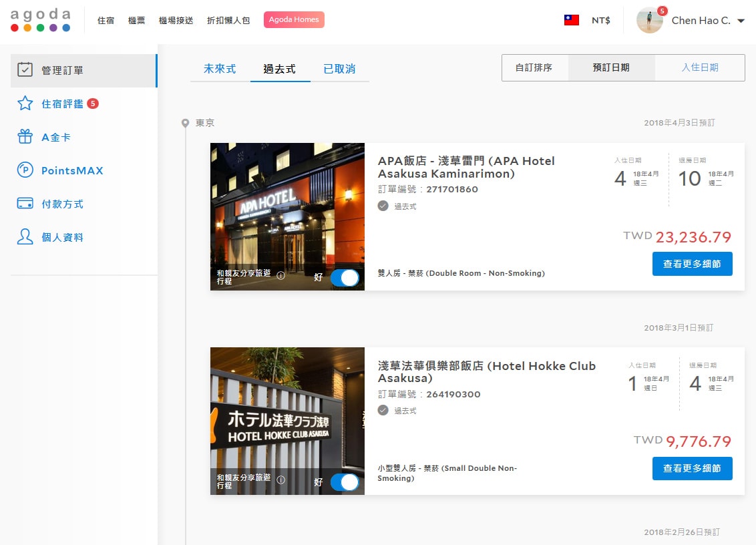This screenshot has width=756, height=545.
Task: Click the red notification badge on avatar
Action: pyautogui.click(x=663, y=11)
